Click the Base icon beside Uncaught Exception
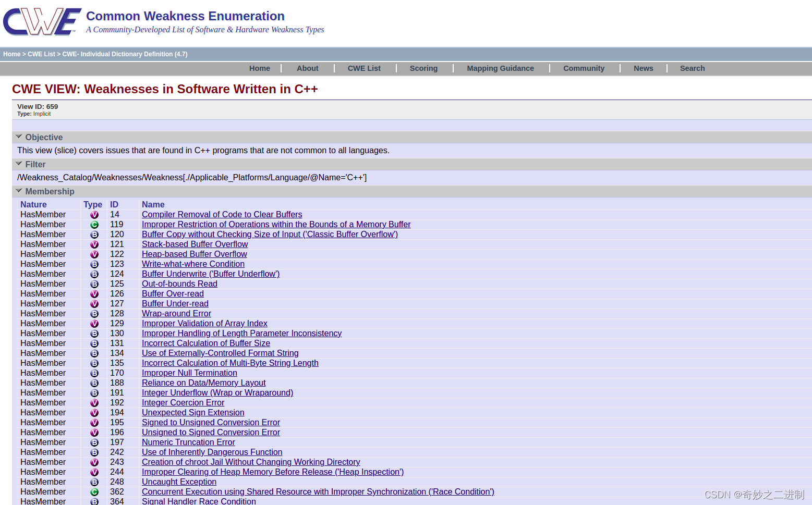812x505 pixels. [94, 482]
